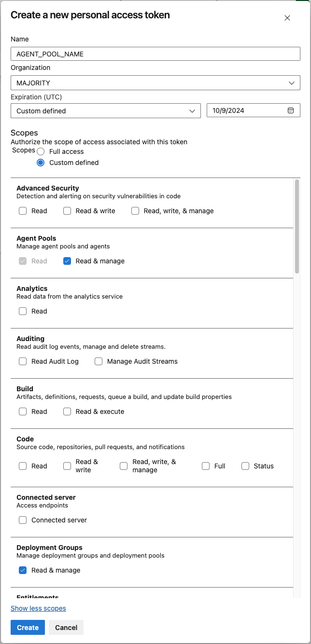Expand the Organization dropdown chevron

pos(292,83)
